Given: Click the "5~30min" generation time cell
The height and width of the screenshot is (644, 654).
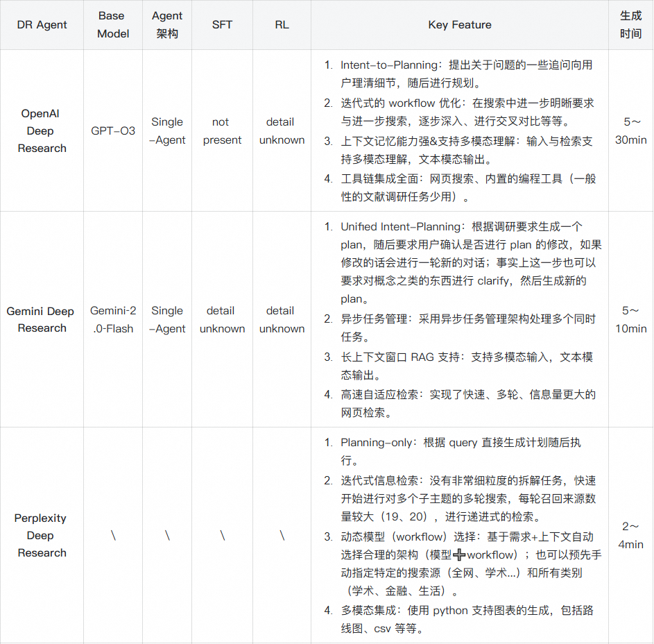Looking at the screenshot, I should (x=631, y=130).
